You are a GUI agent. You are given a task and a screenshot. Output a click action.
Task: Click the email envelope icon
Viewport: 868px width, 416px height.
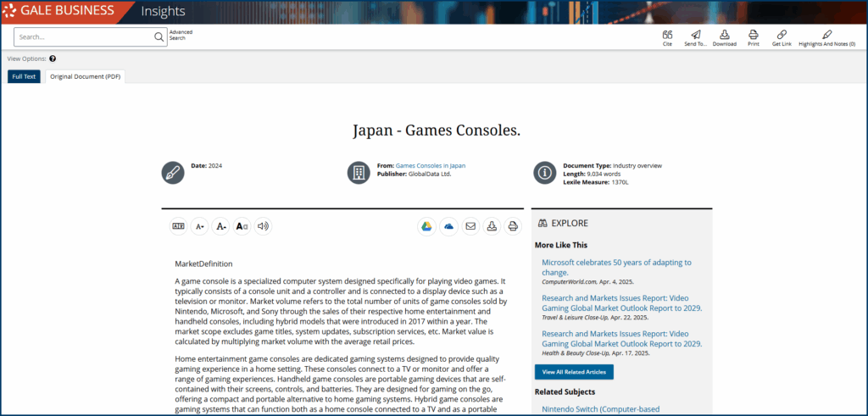click(470, 226)
